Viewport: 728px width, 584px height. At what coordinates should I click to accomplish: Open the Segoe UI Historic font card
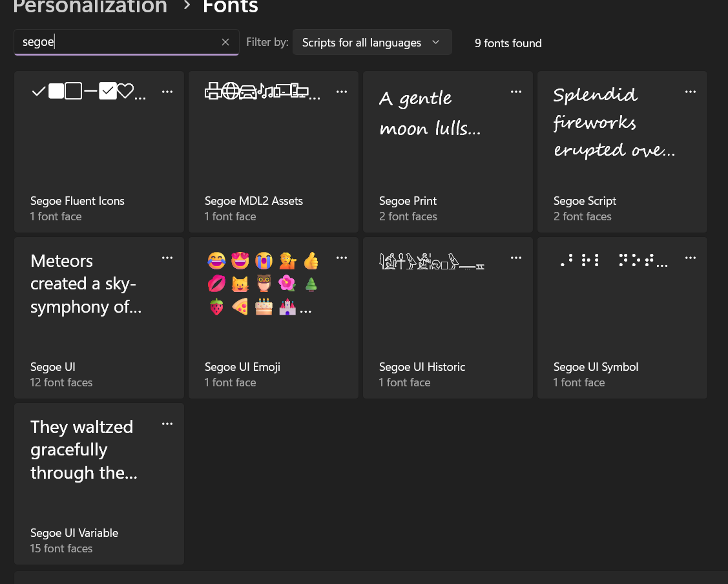click(x=448, y=318)
